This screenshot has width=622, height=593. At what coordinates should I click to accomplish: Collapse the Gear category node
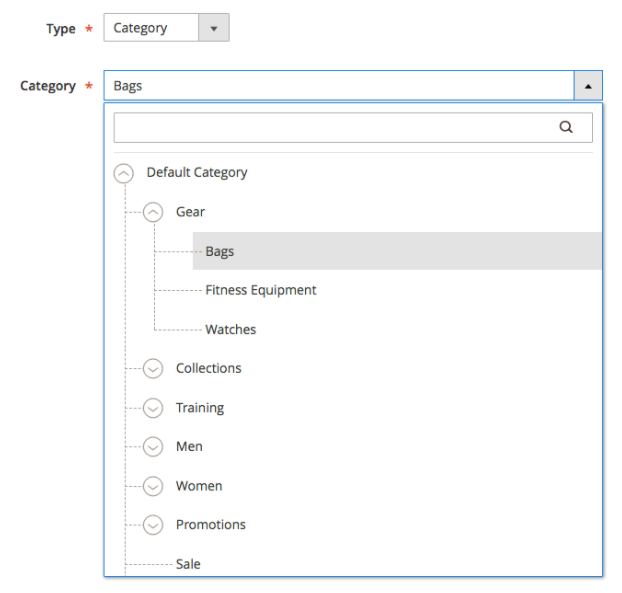click(x=153, y=212)
